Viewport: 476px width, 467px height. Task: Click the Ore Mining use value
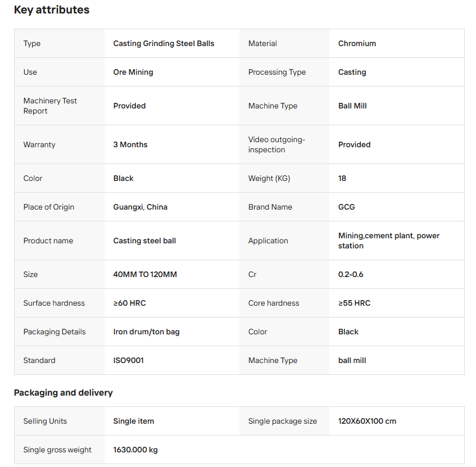pos(133,72)
